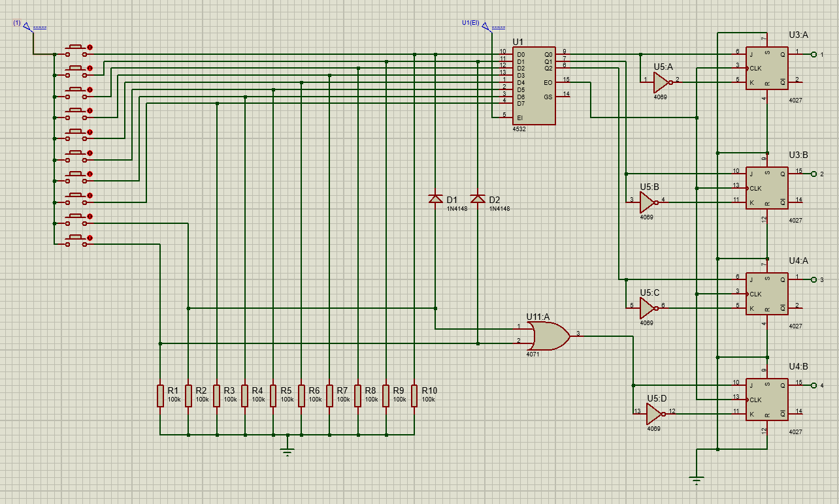Select diode D2 symbol
The image size is (839, 504).
(478, 198)
